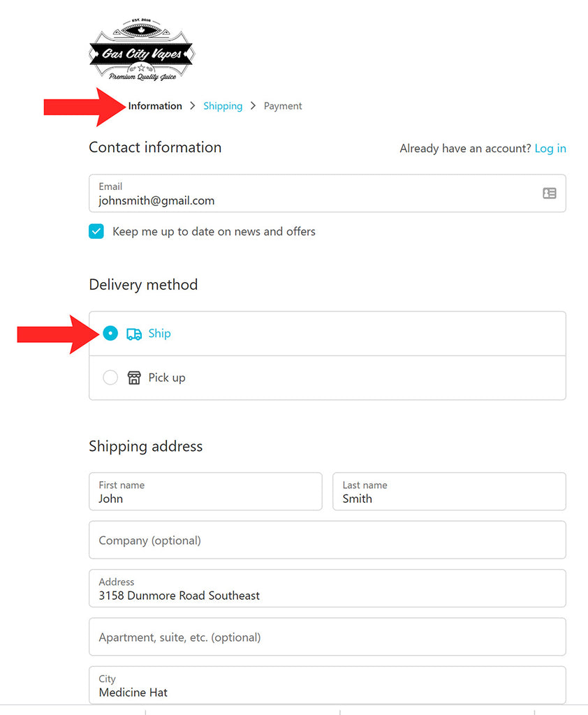Choose the Pick up radio button
This screenshot has height=715, width=588.
[x=110, y=378]
